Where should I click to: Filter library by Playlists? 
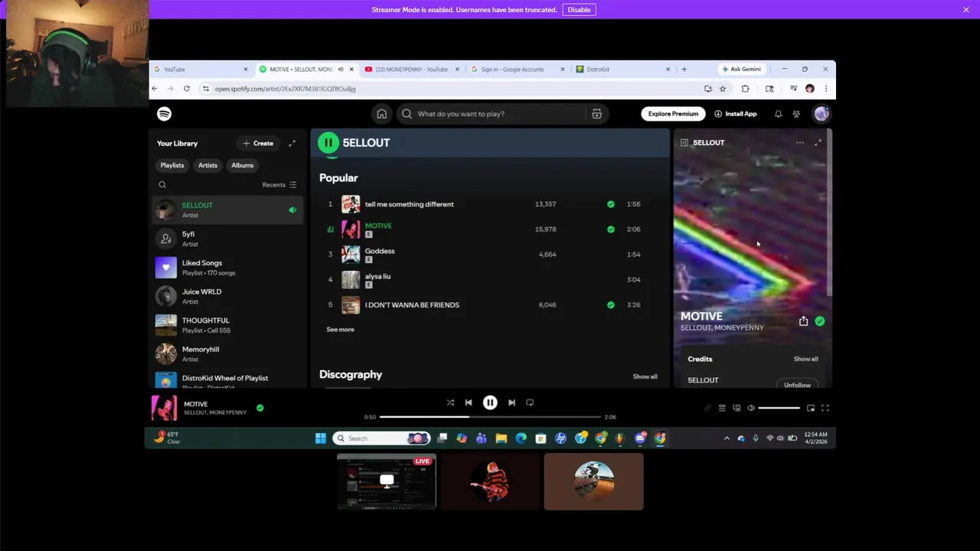(172, 165)
